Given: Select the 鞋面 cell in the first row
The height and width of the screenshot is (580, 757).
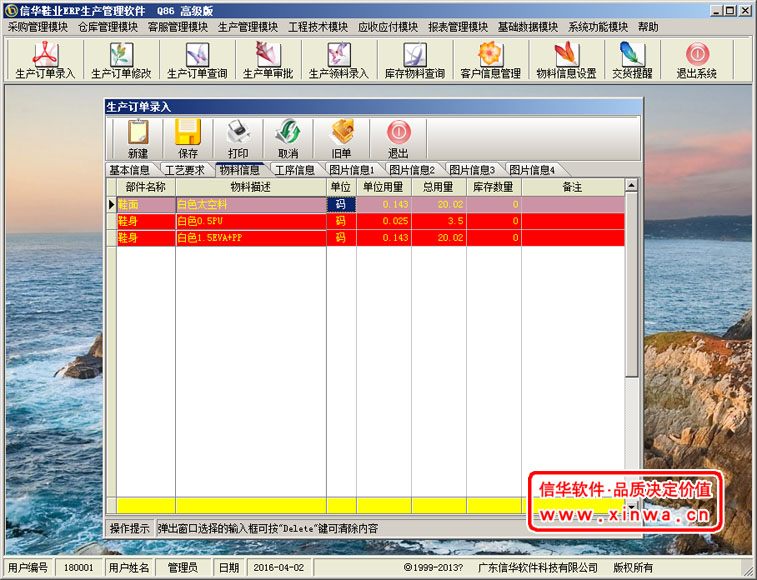Looking at the screenshot, I should tap(146, 205).
